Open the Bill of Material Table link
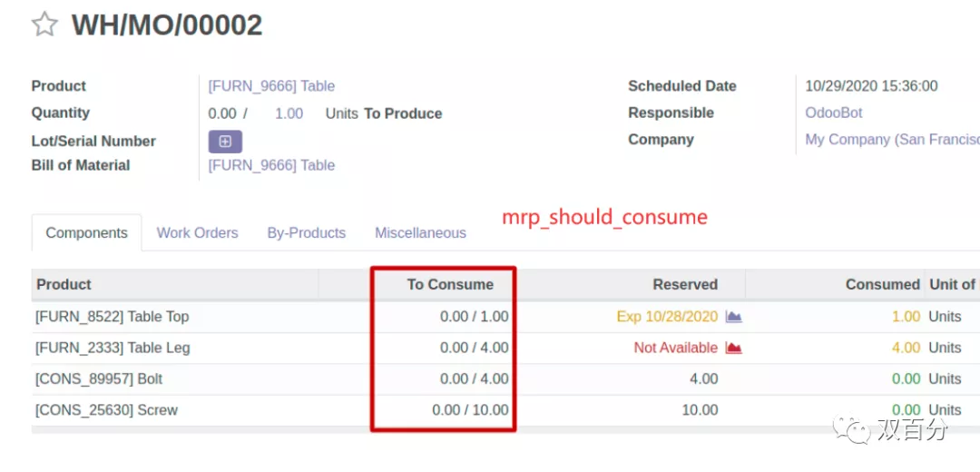 click(271, 165)
